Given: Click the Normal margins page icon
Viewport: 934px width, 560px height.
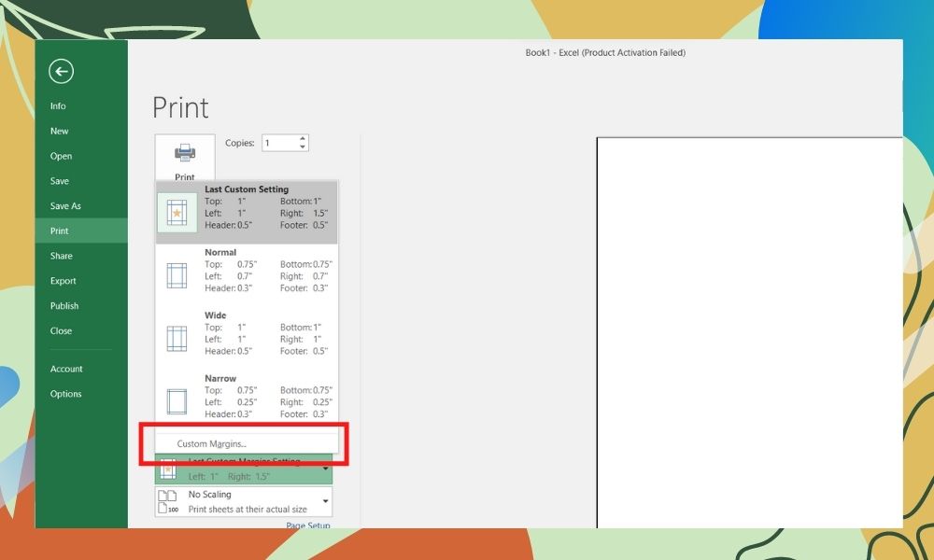Looking at the screenshot, I should click(177, 275).
